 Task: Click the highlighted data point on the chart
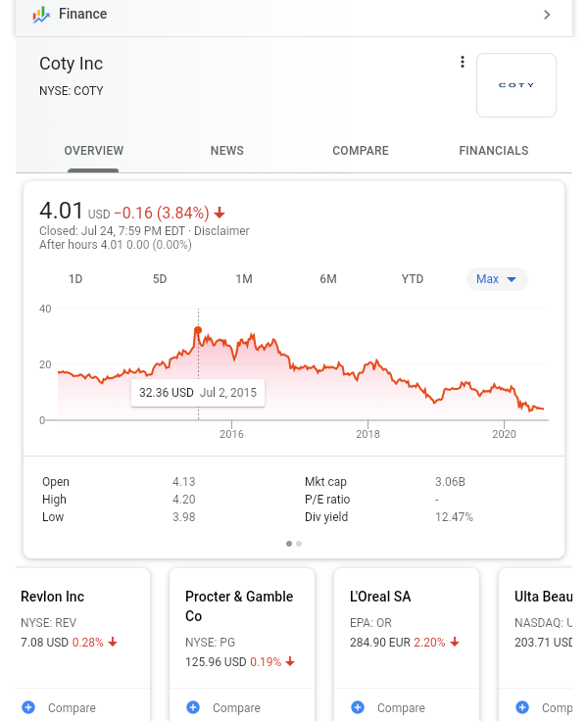pos(198,330)
